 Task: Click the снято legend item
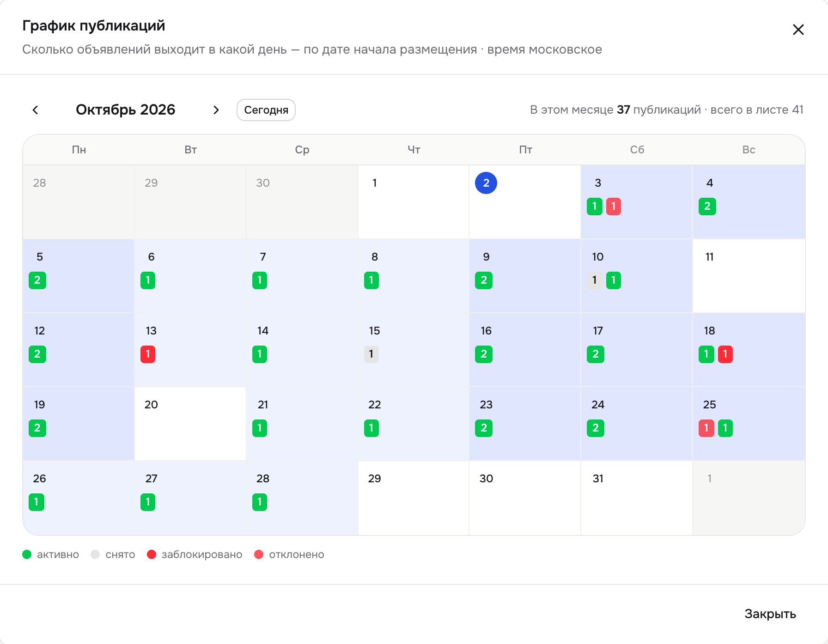point(113,554)
